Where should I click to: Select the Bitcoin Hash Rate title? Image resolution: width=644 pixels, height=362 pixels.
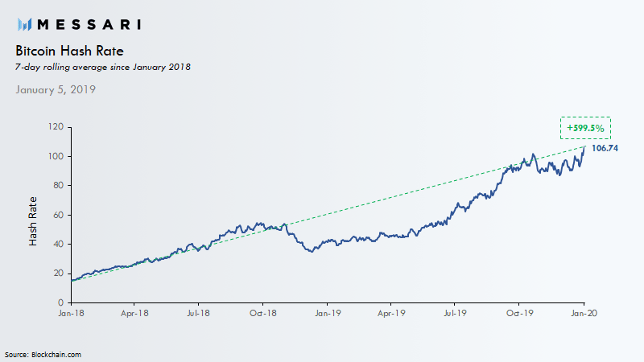[69, 51]
